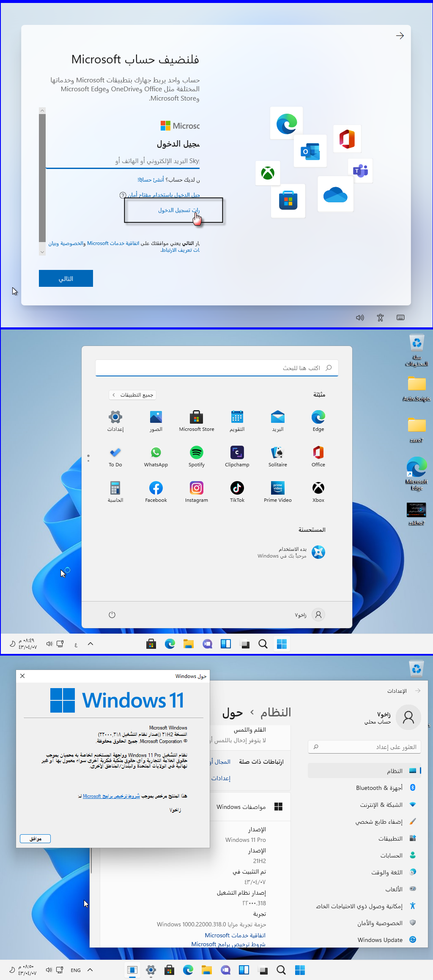The width and height of the screenshot is (433, 980).
Task: Launch the pinned Xbox app in Start menu
Action: point(318,492)
